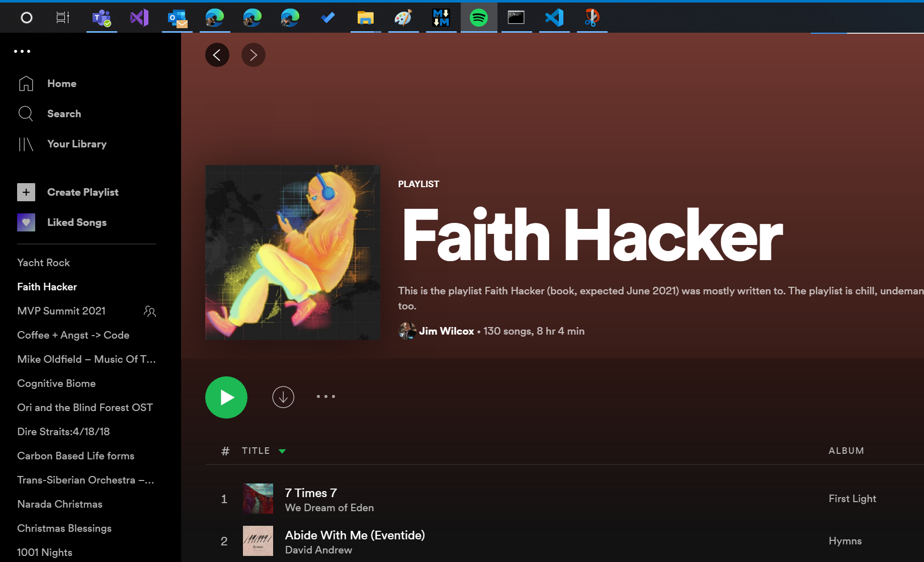
Task: Go back with the left arrow button
Action: tap(217, 55)
